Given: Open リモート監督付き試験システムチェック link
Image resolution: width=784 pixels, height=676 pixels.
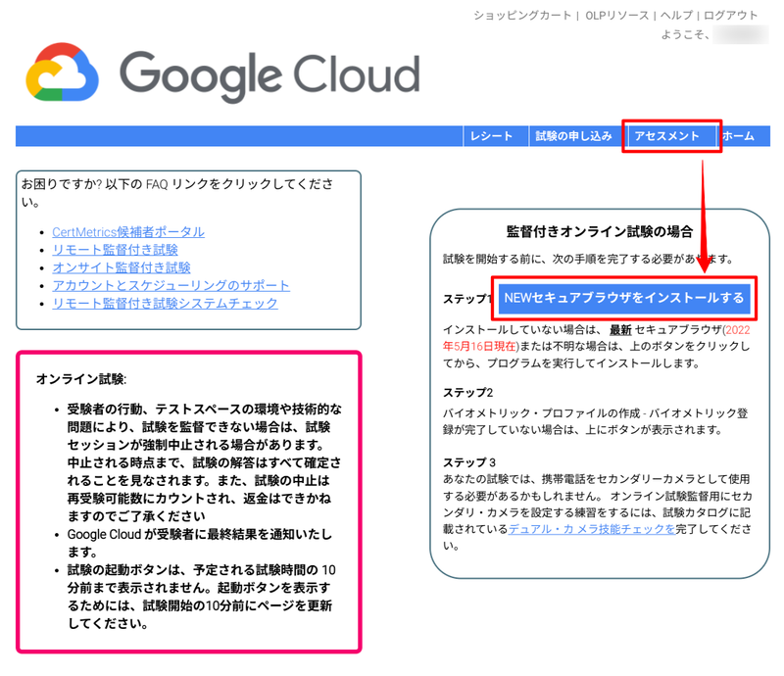Looking at the screenshot, I should (165, 303).
